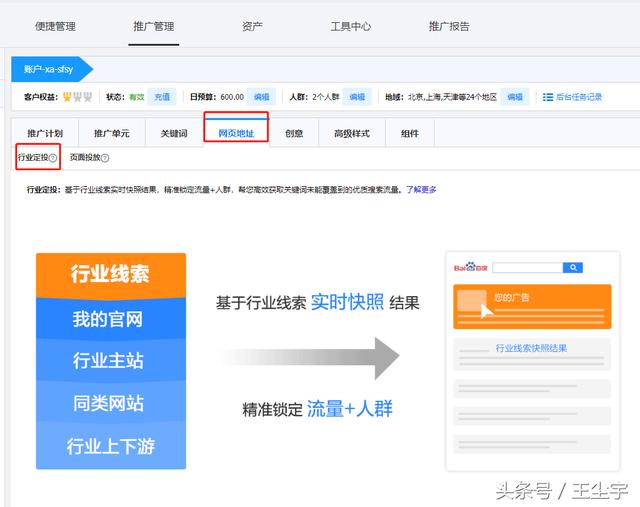
Task: Select the 推广管理 top navigation tab
Action: [x=153, y=27]
